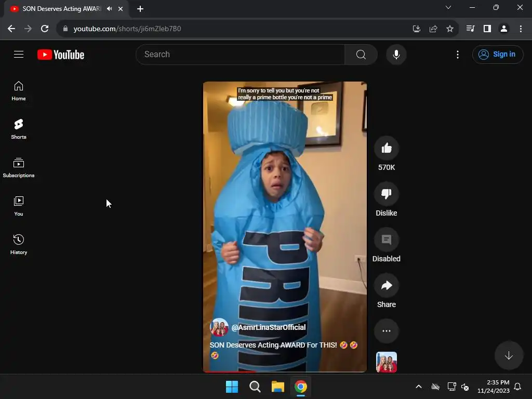Bookmark this page with star icon
The image size is (532, 399).
[450, 29]
